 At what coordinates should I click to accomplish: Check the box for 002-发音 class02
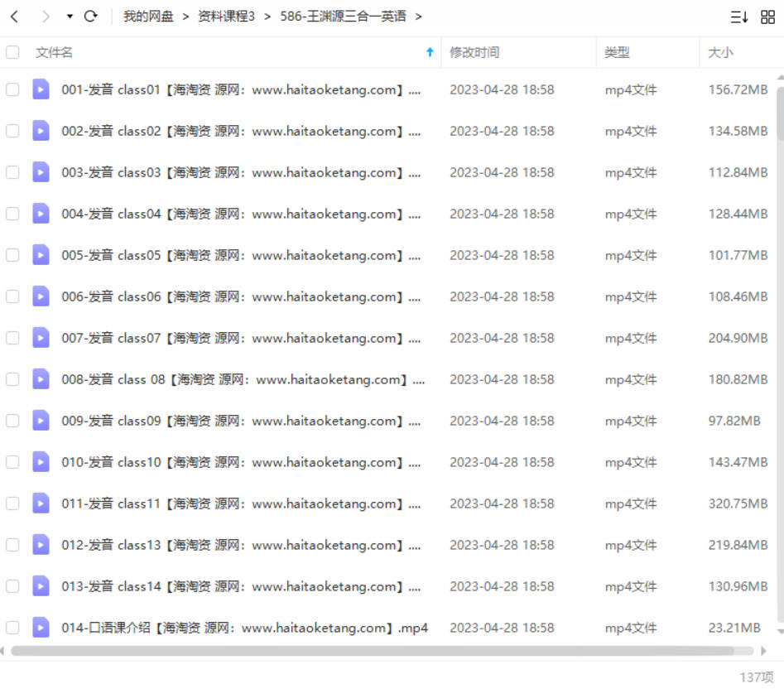coord(12,131)
